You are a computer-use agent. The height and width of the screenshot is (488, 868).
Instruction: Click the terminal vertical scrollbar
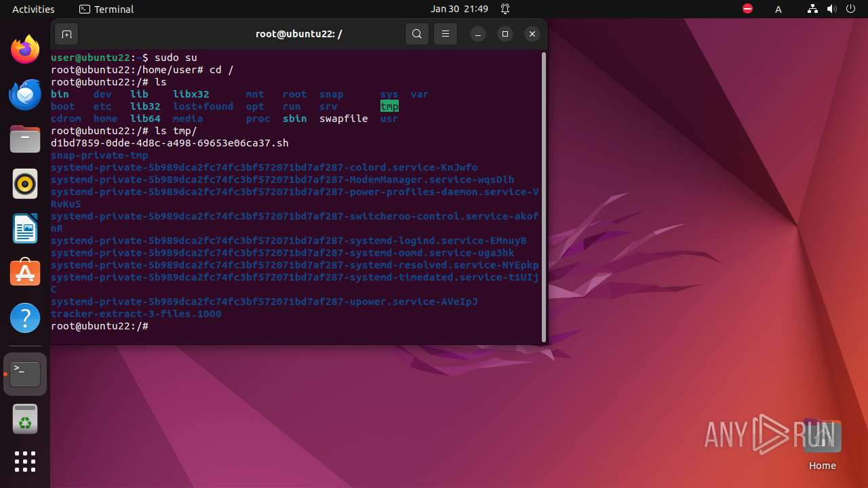(544, 197)
